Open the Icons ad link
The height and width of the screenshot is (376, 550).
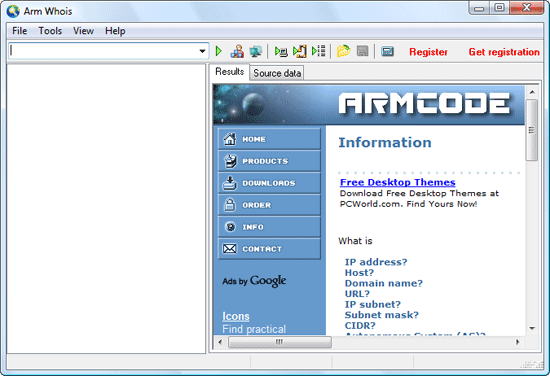(236, 316)
